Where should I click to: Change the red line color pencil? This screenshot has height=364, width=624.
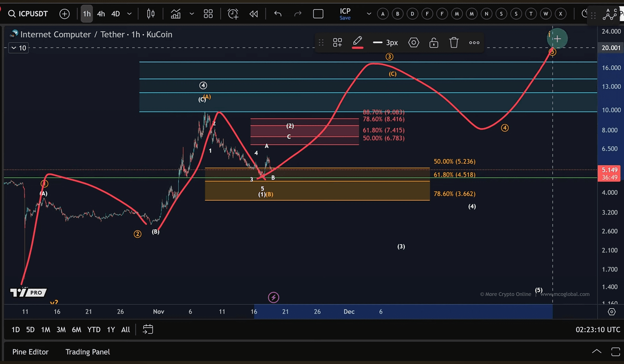click(357, 42)
